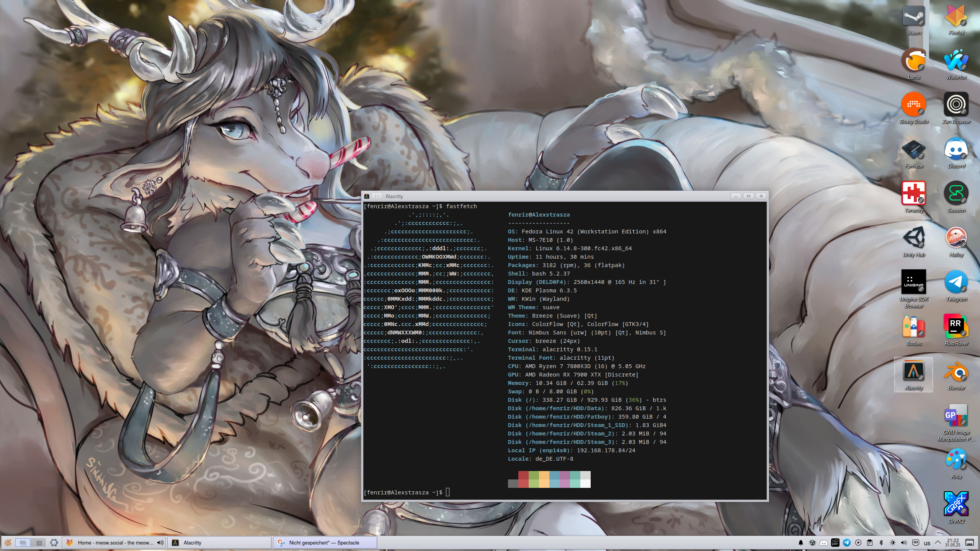Open the clipboard tray applet
The width and height of the screenshot is (980, 551).
(x=870, y=543)
